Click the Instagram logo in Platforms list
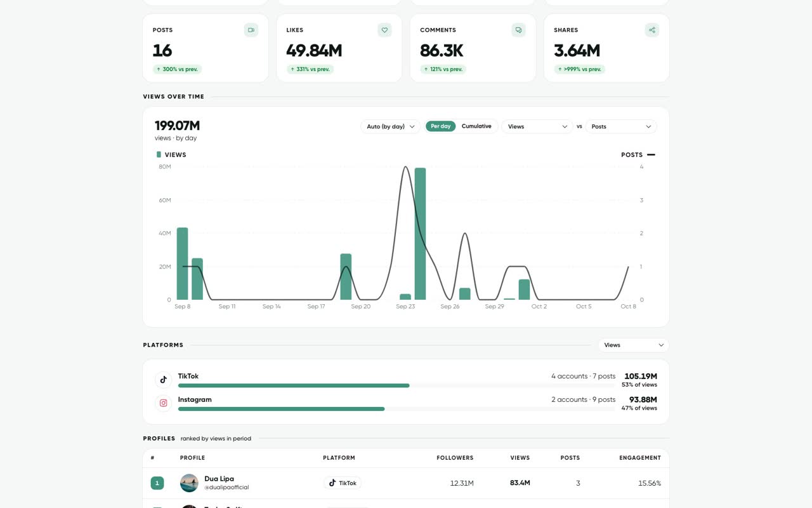The height and width of the screenshot is (508, 812). (x=164, y=403)
